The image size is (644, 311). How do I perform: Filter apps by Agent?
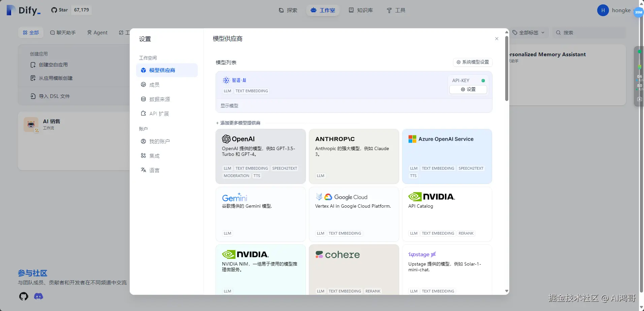97,33
